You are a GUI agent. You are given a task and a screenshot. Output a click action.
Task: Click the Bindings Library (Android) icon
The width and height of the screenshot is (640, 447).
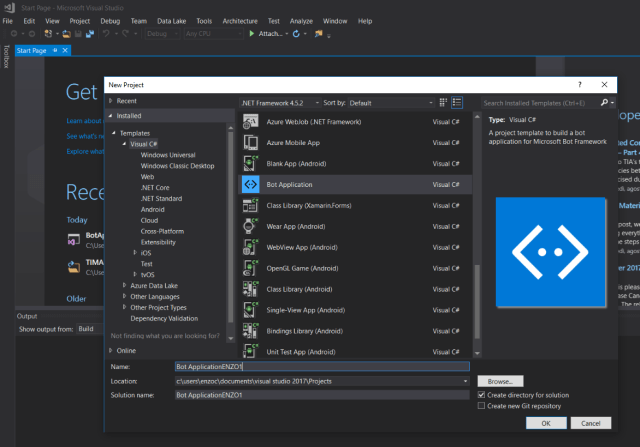coord(250,331)
